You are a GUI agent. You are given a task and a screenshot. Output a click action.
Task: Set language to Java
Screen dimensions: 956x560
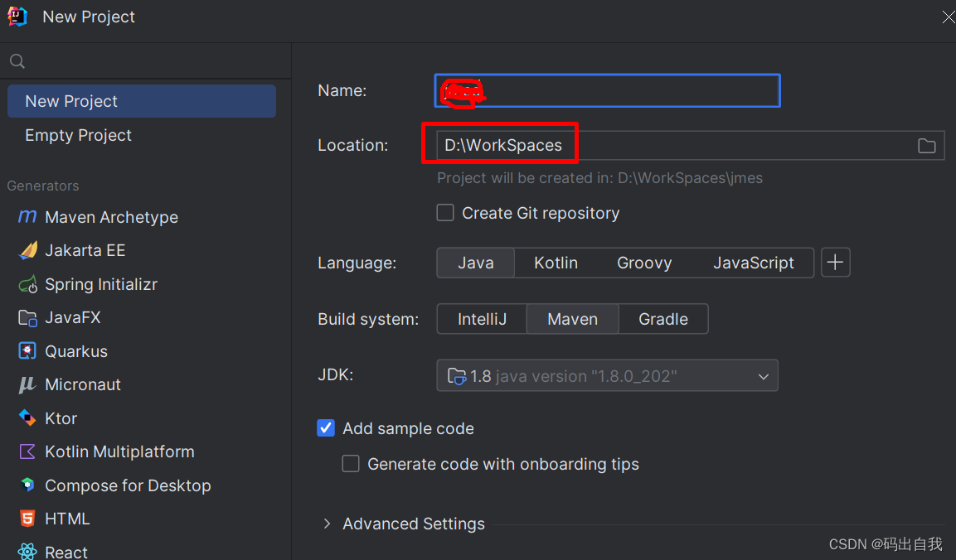[476, 263]
